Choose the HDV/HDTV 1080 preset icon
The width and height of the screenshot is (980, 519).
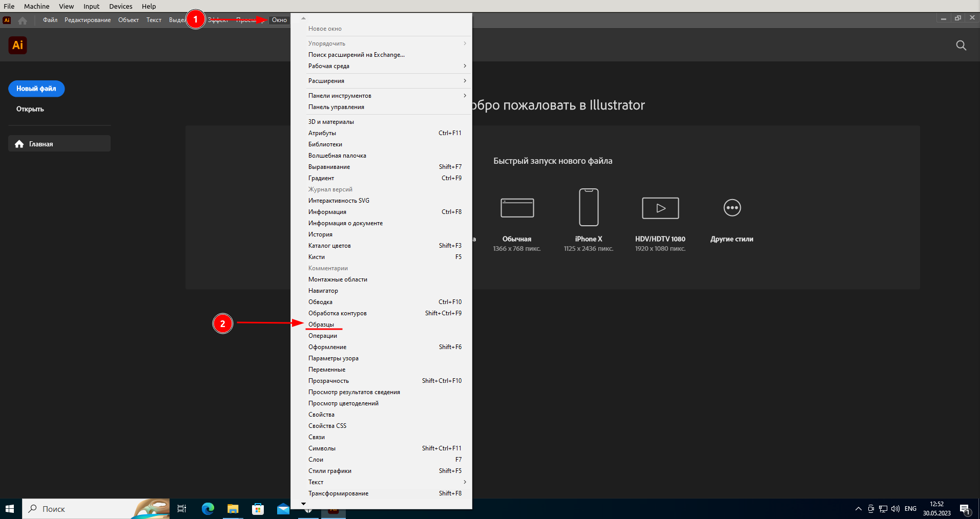[660, 208]
